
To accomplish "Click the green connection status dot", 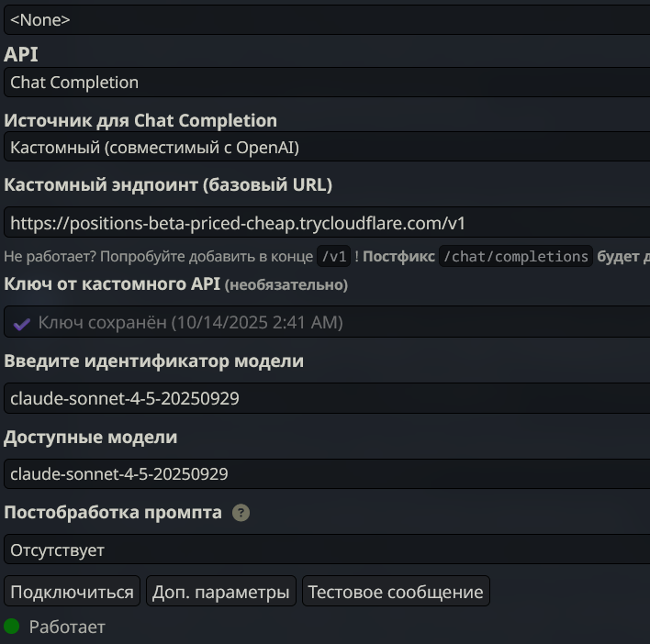I will [x=12, y=627].
